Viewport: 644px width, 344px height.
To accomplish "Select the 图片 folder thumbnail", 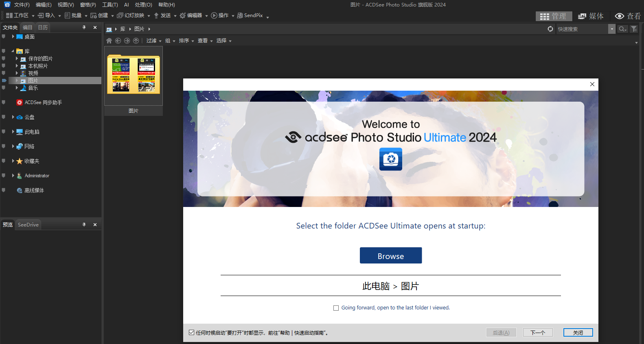I will point(134,76).
